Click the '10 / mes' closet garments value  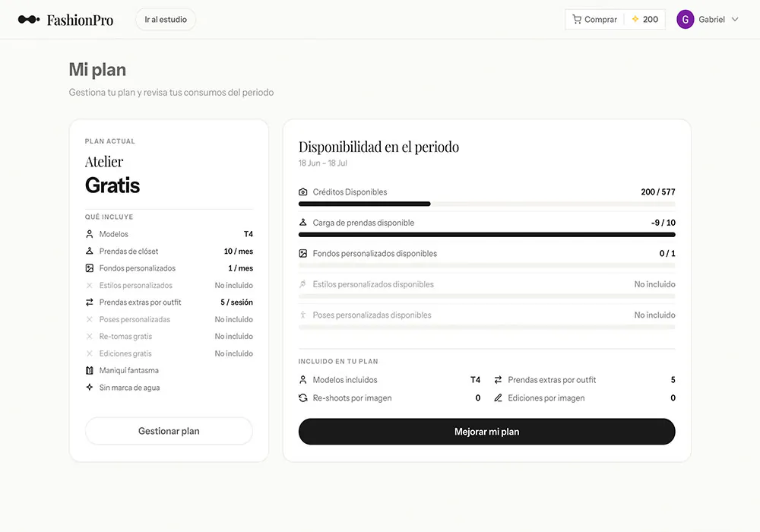pyautogui.click(x=238, y=251)
